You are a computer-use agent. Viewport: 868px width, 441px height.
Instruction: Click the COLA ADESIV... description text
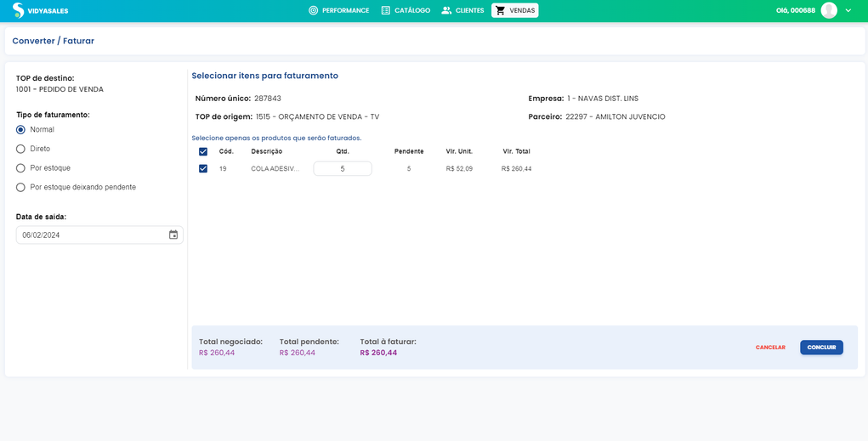coord(275,169)
